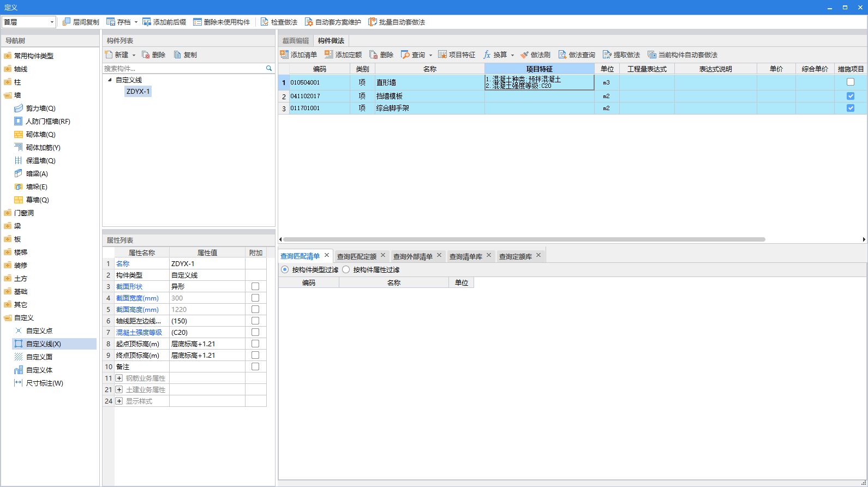Click scroll right arrow of 做法 table

pos(864,239)
